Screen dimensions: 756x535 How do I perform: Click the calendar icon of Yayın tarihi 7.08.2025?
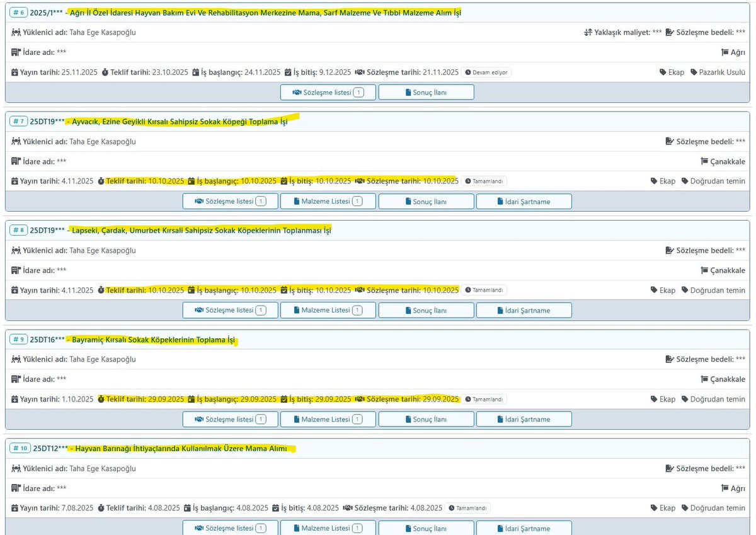point(15,508)
